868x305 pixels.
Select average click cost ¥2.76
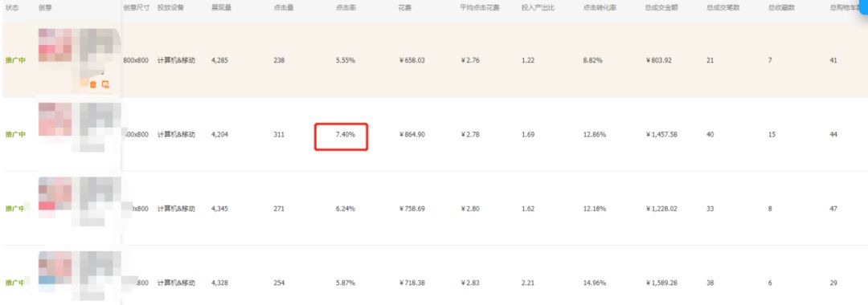(x=470, y=60)
